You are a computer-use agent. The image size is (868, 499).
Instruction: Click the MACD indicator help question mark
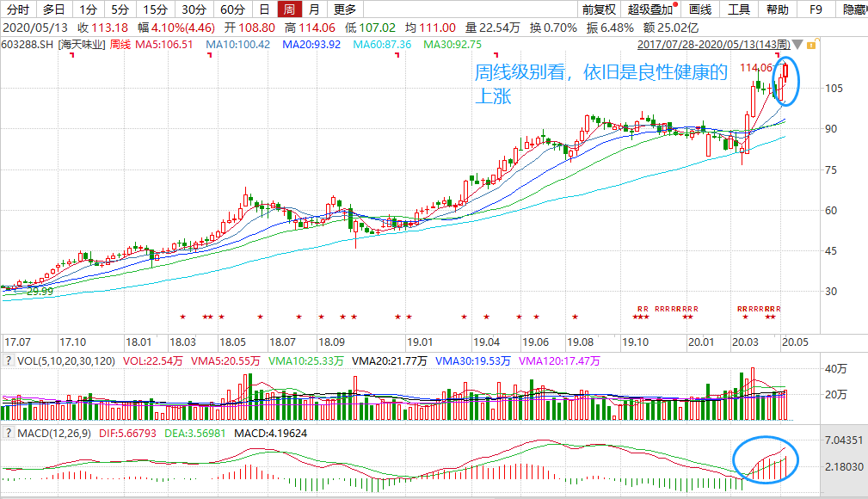click(8, 432)
